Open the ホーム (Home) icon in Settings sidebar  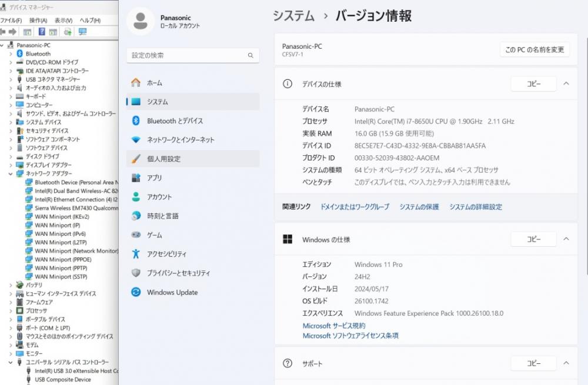coord(136,82)
